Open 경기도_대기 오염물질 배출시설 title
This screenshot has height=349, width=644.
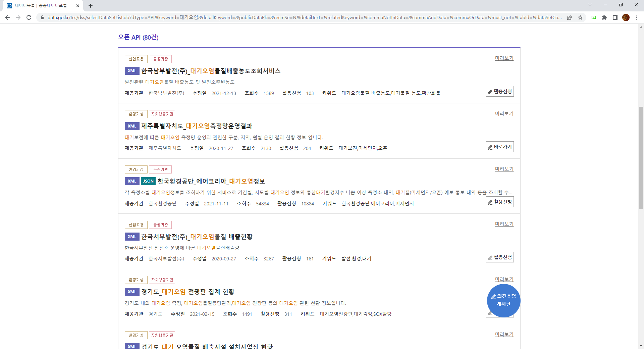207,346
